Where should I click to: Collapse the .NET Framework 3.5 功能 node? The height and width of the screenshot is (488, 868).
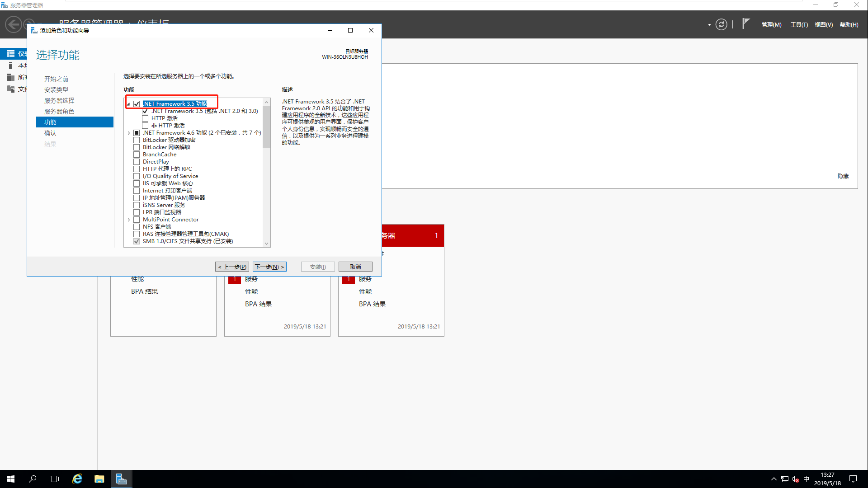pos(128,103)
